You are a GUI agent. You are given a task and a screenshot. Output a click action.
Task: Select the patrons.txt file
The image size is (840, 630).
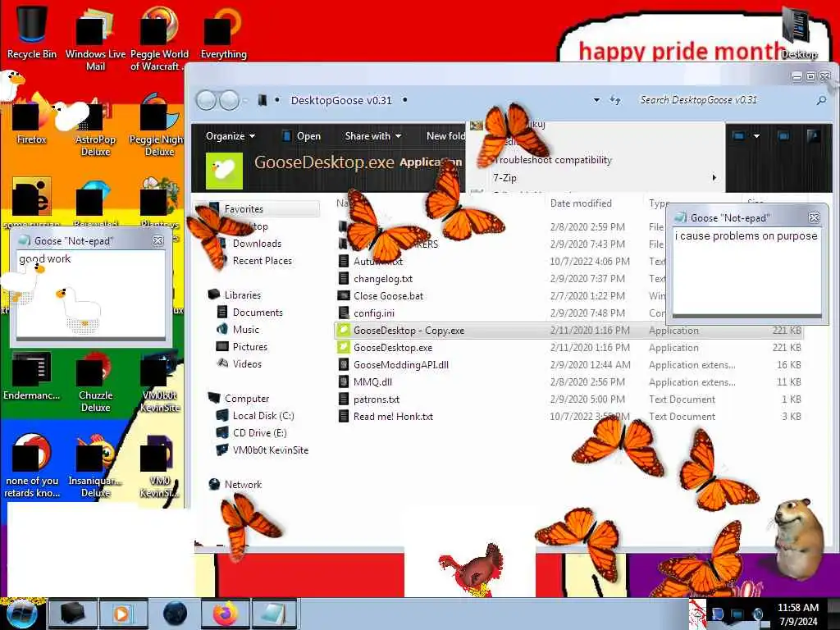376,399
